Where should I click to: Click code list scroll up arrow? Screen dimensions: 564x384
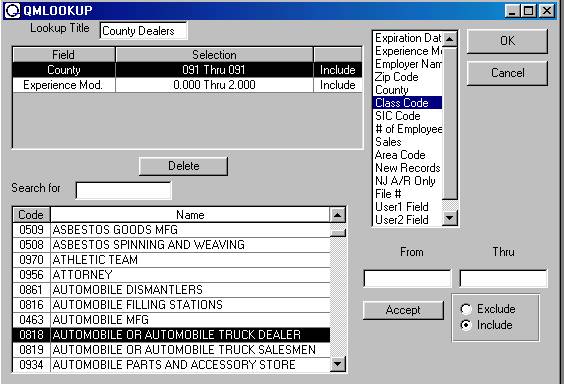337,215
